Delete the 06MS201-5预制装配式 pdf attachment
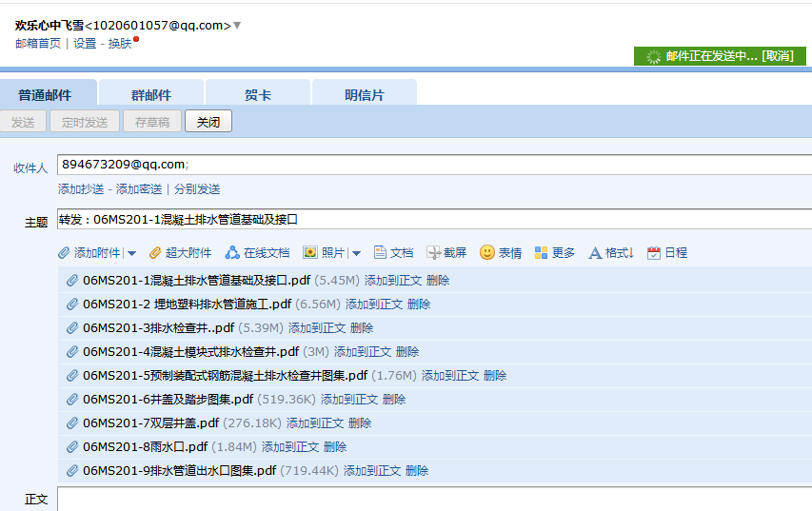 click(x=495, y=376)
